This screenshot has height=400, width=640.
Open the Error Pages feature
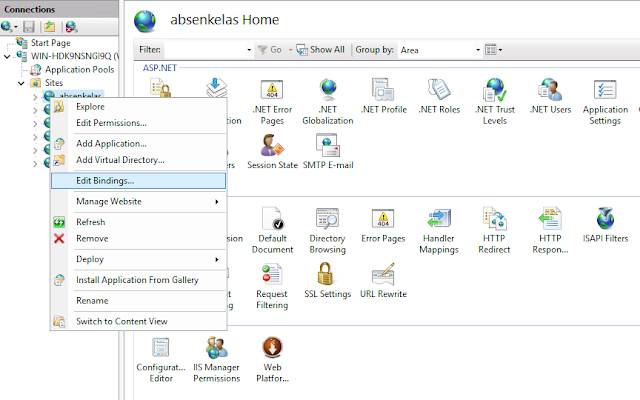(383, 225)
